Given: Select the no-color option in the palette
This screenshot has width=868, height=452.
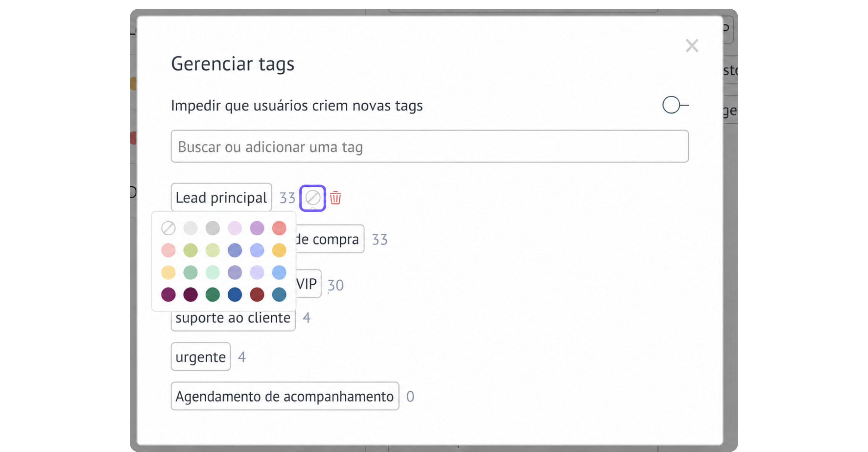Looking at the screenshot, I should click(x=168, y=228).
